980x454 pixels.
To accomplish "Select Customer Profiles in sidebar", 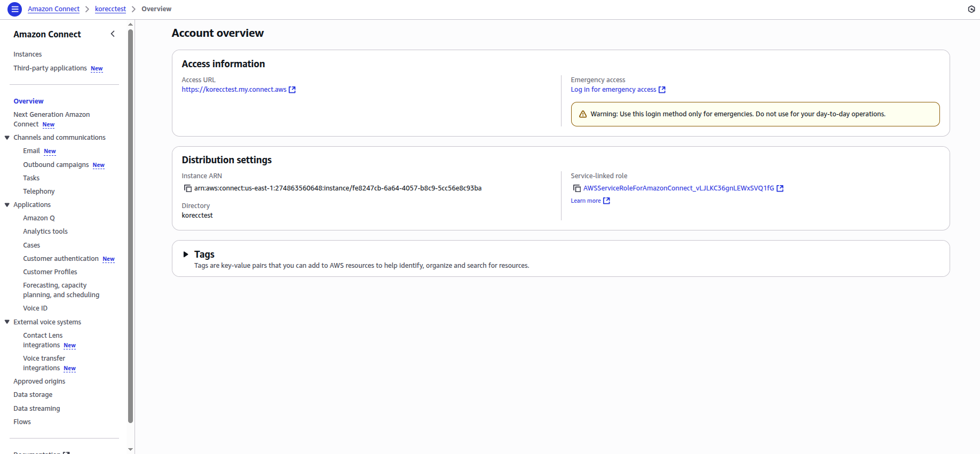I will [x=50, y=272].
